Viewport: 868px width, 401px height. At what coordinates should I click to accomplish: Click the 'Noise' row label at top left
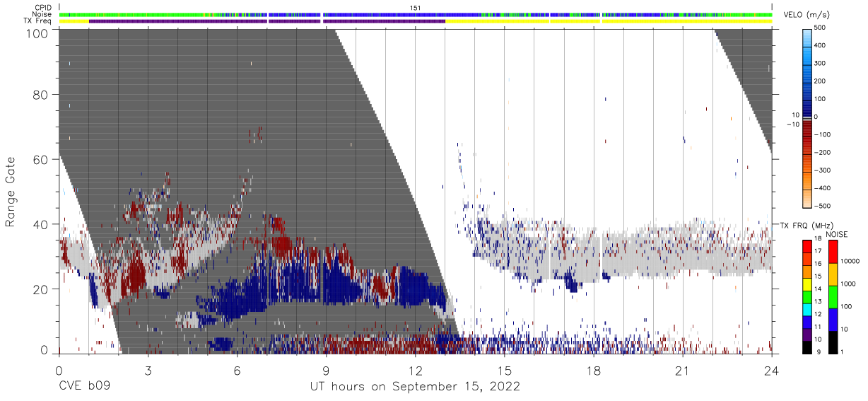[43, 14]
